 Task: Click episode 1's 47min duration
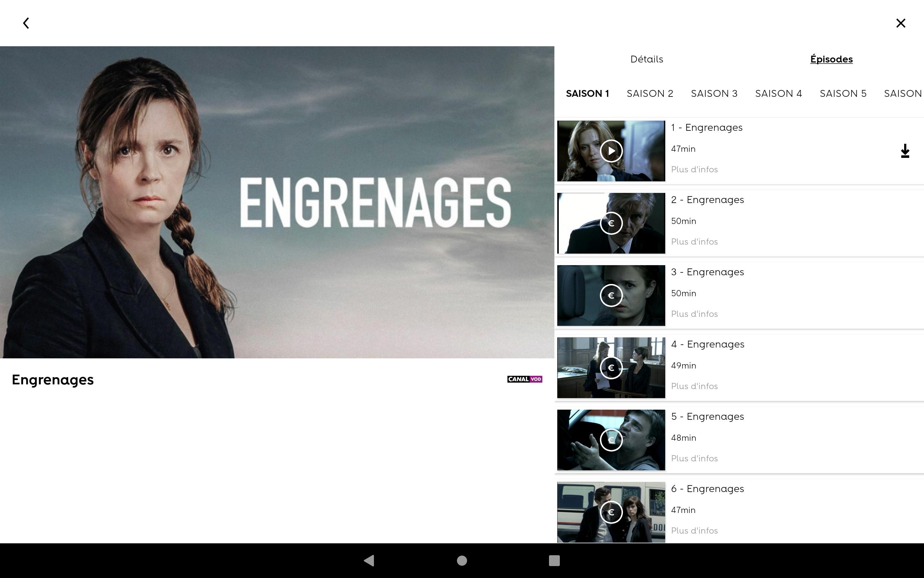[683, 149]
